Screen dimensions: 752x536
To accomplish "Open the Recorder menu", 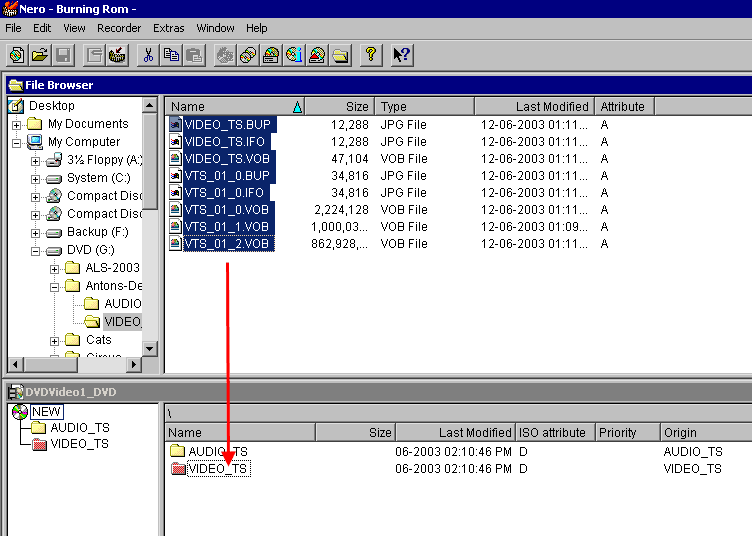I will [119, 28].
